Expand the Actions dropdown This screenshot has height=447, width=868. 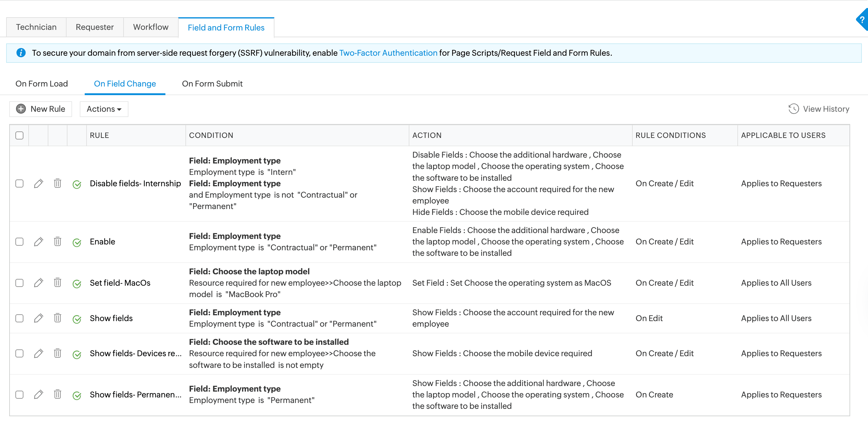click(x=104, y=109)
